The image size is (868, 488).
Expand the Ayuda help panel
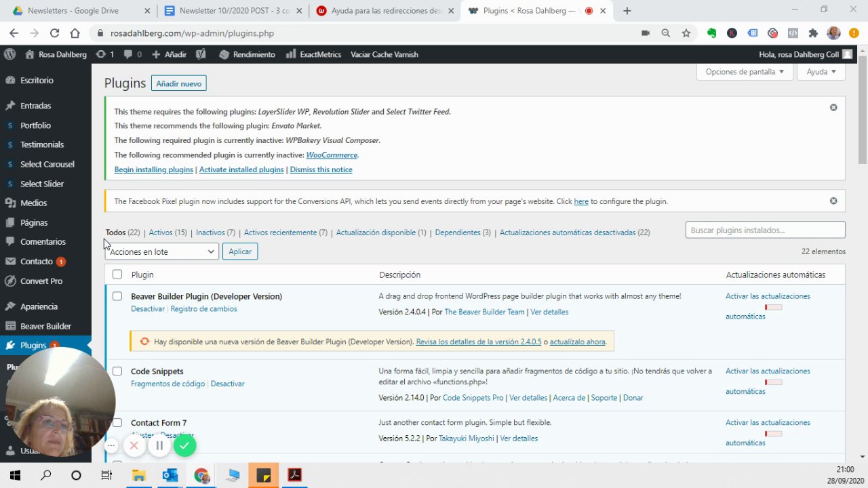[821, 72]
